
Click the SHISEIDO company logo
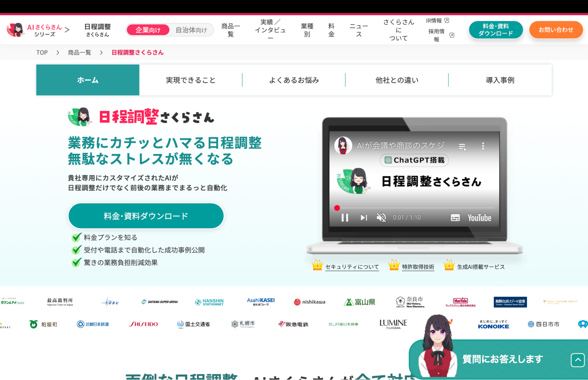tap(143, 324)
